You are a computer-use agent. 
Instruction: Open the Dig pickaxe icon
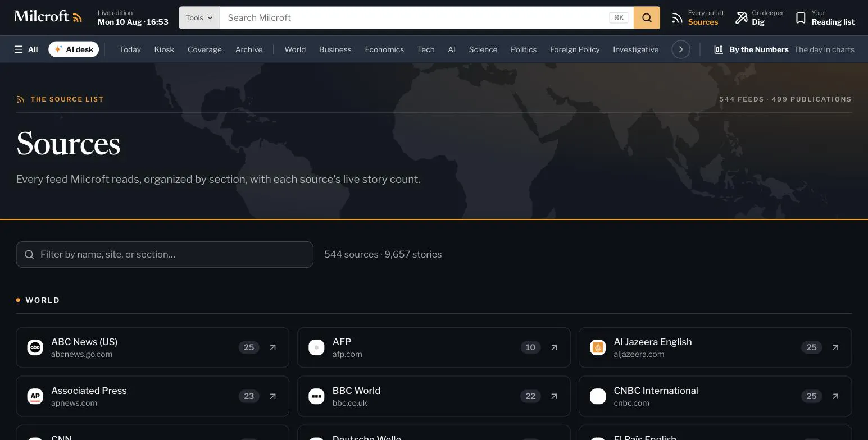tap(742, 18)
